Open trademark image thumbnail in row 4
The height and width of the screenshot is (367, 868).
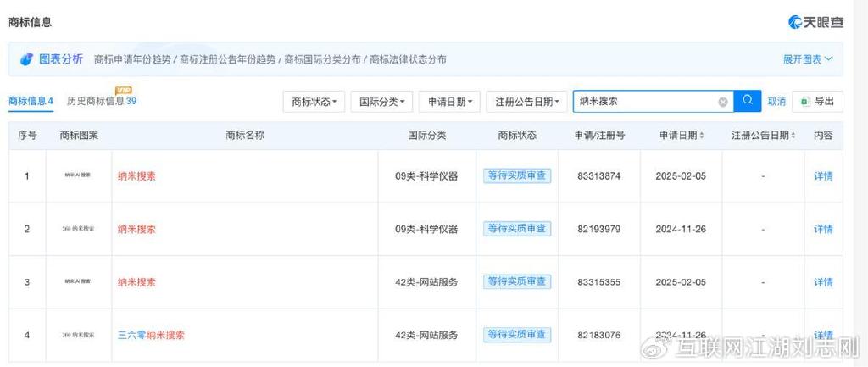click(79, 335)
